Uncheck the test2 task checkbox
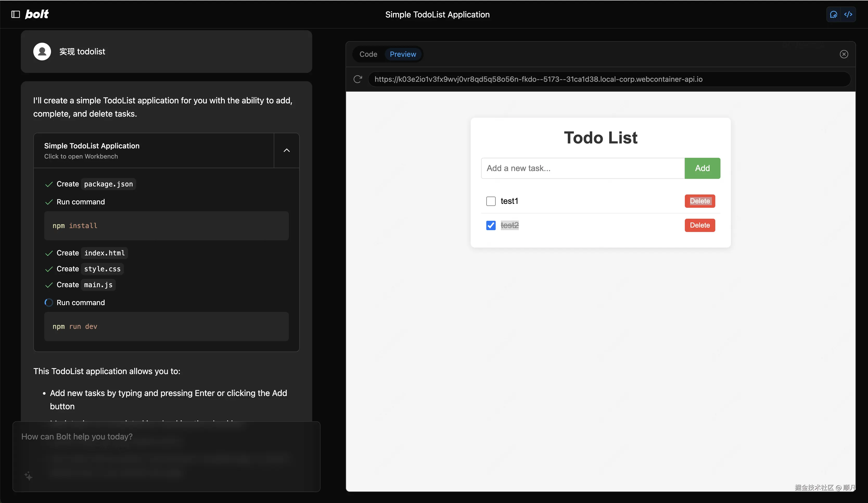The image size is (868, 503). tap(490, 225)
